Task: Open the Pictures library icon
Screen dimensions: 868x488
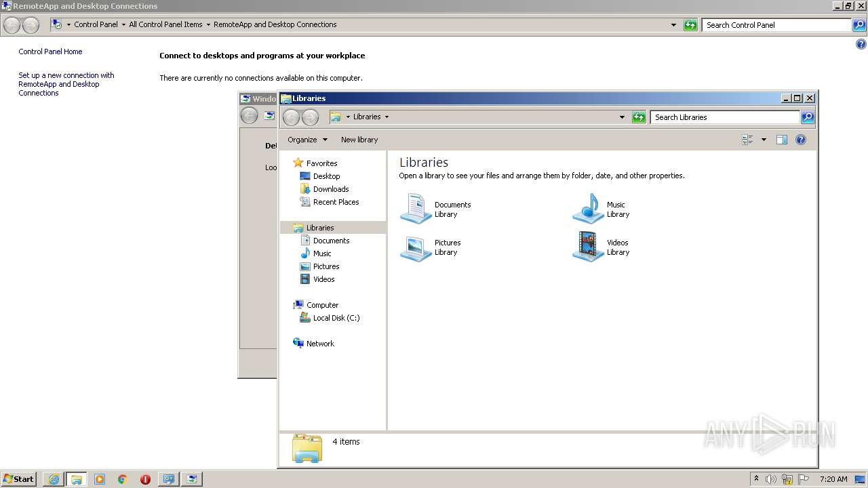Action: (x=416, y=247)
